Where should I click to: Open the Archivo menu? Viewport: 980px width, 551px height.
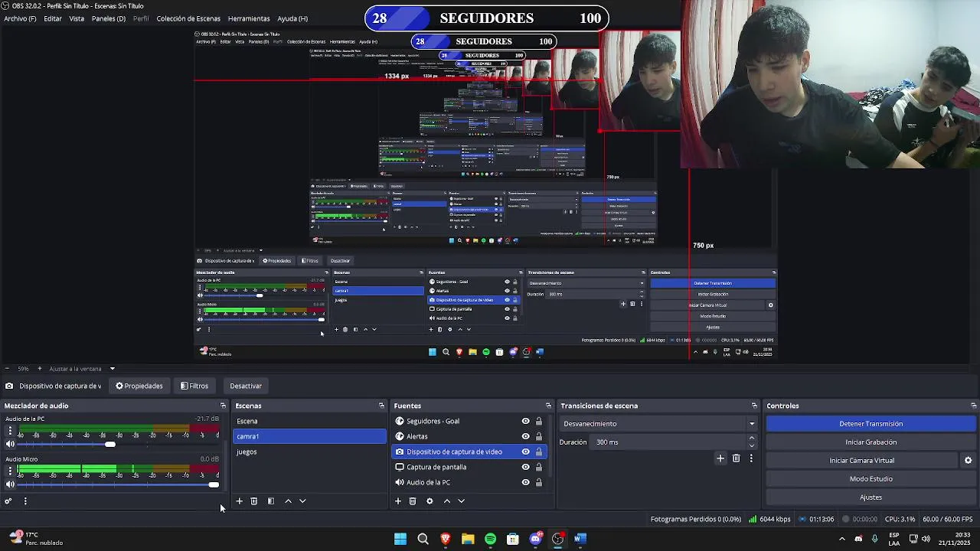coord(20,18)
